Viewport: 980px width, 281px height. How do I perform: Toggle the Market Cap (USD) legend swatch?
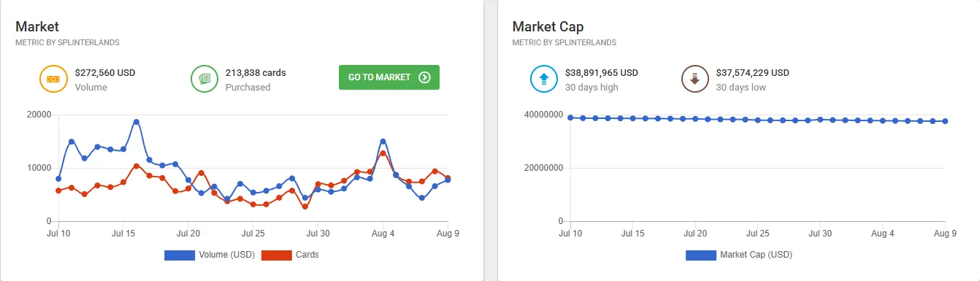coord(700,255)
